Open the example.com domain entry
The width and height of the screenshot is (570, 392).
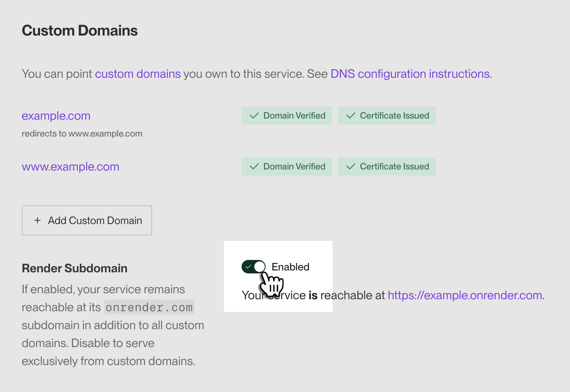click(56, 116)
